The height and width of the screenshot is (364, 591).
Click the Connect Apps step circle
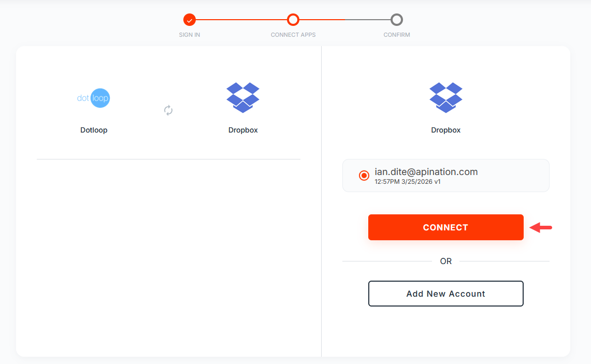(x=293, y=20)
